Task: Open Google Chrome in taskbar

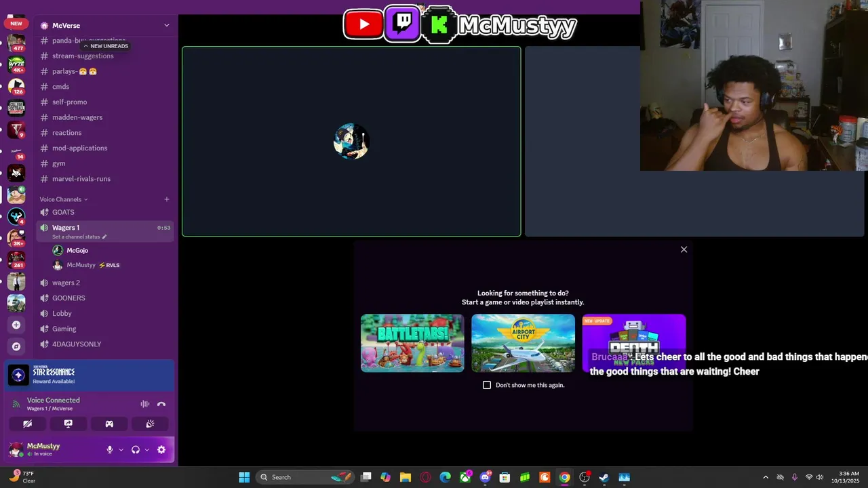Action: point(564,477)
